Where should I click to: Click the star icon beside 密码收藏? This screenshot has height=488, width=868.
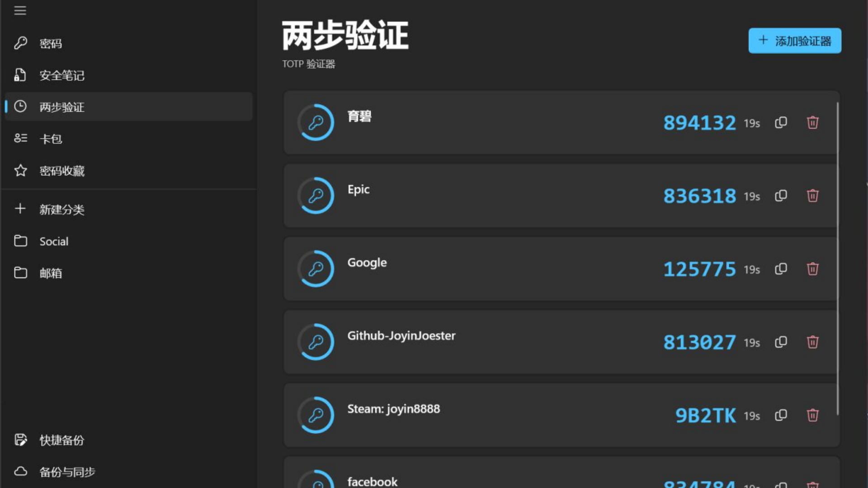[x=20, y=170]
